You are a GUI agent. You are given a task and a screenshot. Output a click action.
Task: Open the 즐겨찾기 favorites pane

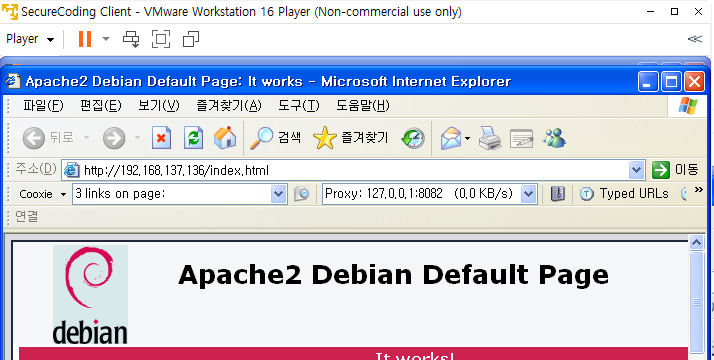click(351, 137)
